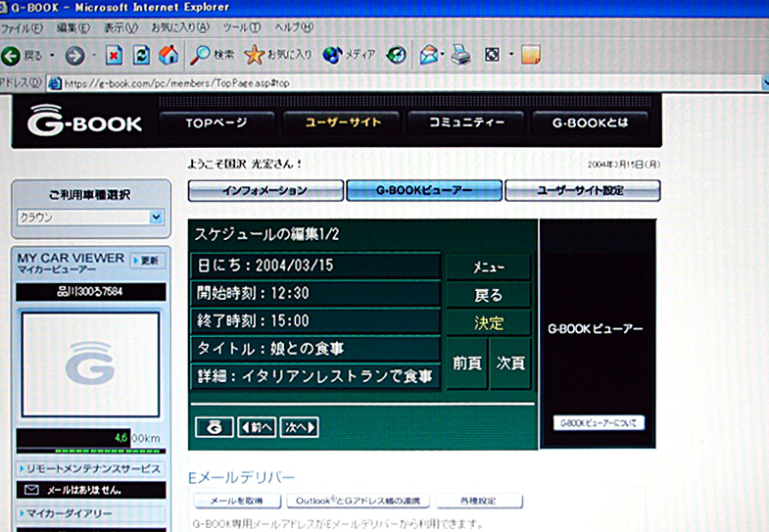This screenshot has height=532, width=769.
Task: Stop page loading with the red X icon
Action: [x=114, y=56]
